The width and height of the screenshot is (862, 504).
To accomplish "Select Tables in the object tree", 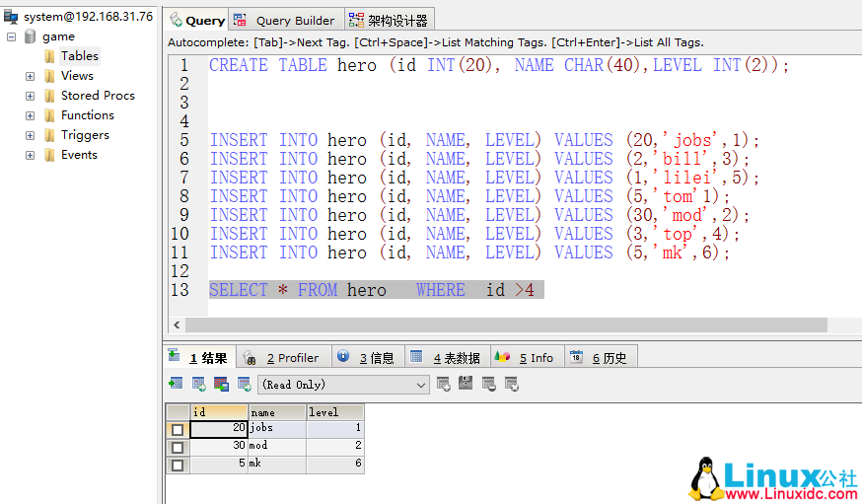I will tap(80, 56).
